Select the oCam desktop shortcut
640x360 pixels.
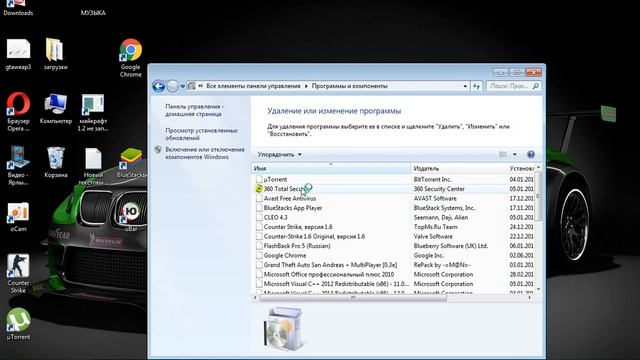(x=18, y=217)
